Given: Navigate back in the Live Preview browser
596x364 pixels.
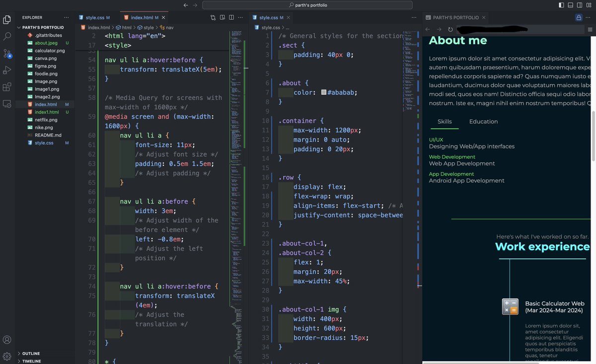Looking at the screenshot, I should coord(427,29).
